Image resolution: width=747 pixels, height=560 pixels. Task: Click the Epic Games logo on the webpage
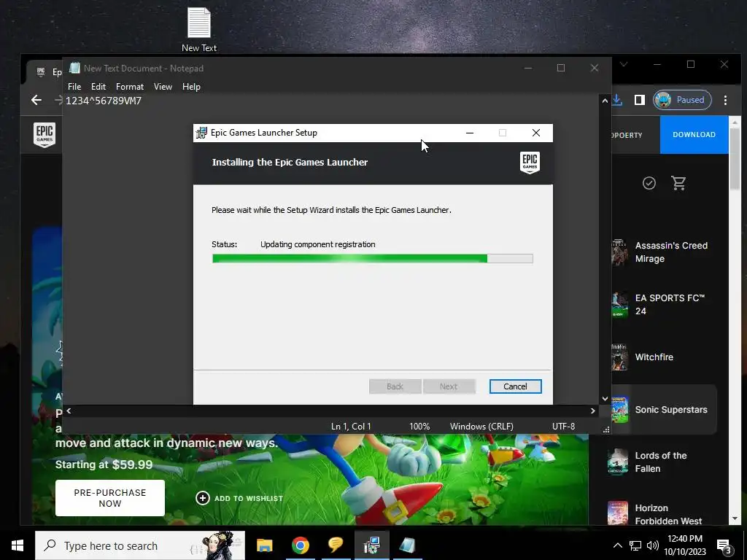tap(44, 135)
